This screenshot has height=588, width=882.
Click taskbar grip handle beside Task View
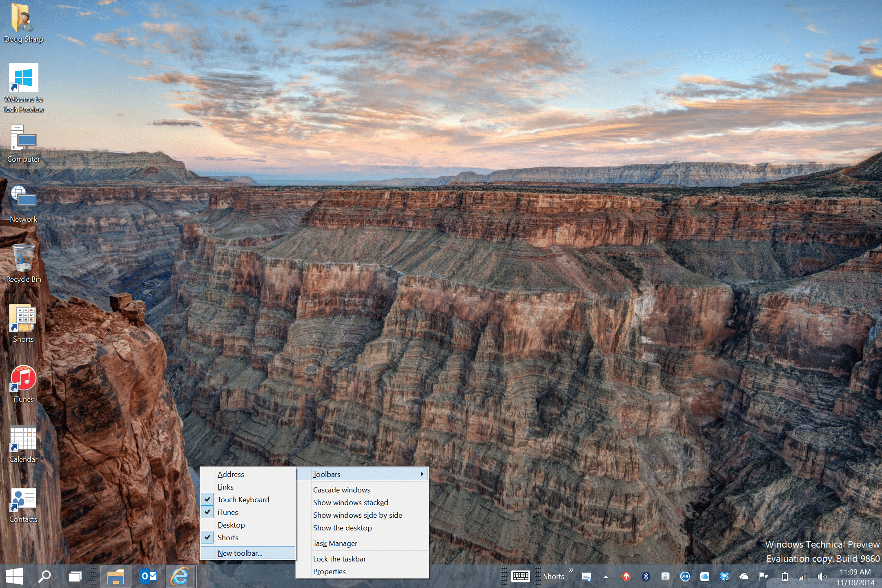coord(94,576)
